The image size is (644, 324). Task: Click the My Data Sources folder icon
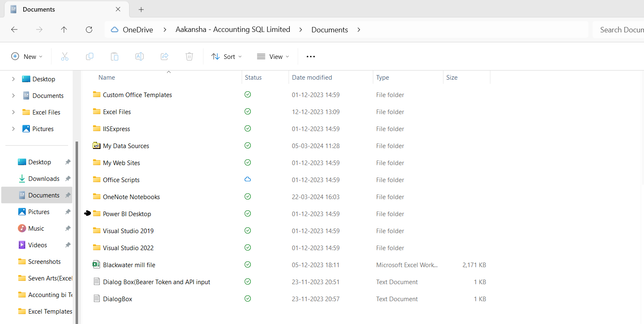coord(96,146)
